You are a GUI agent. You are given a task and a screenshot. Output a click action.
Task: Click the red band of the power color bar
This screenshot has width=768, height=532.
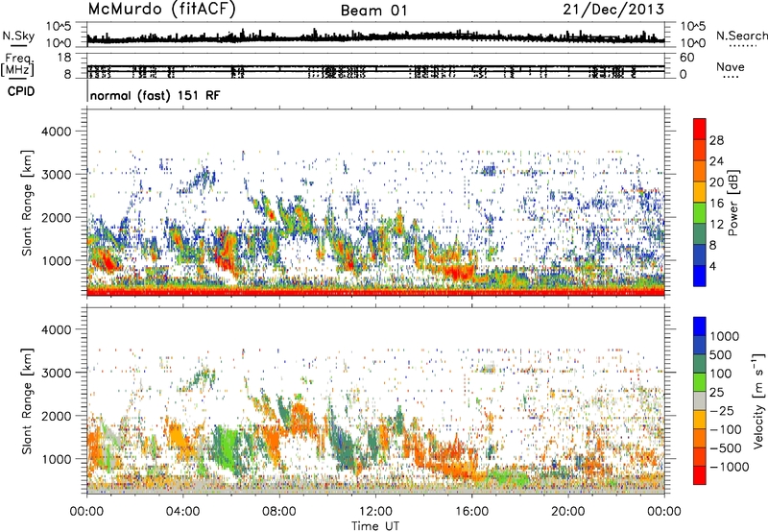[700, 129]
